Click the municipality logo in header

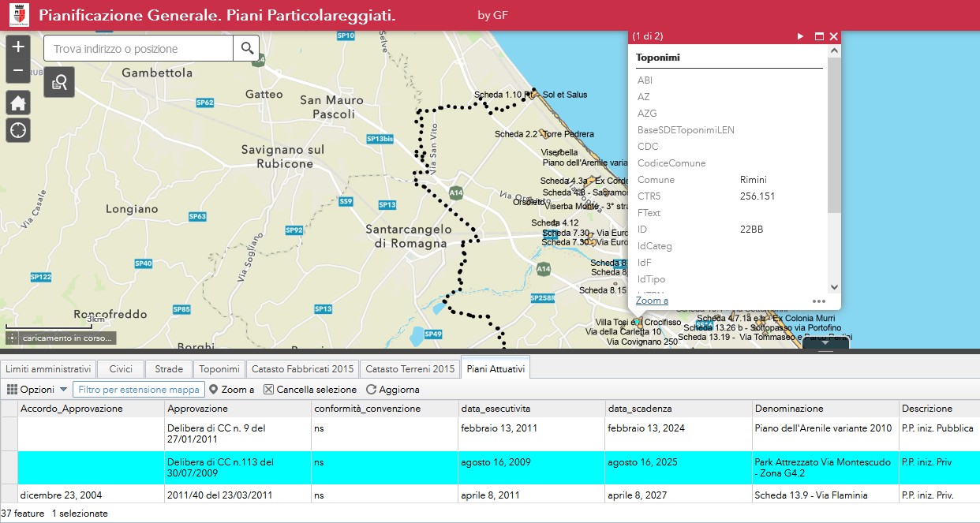[x=18, y=15]
